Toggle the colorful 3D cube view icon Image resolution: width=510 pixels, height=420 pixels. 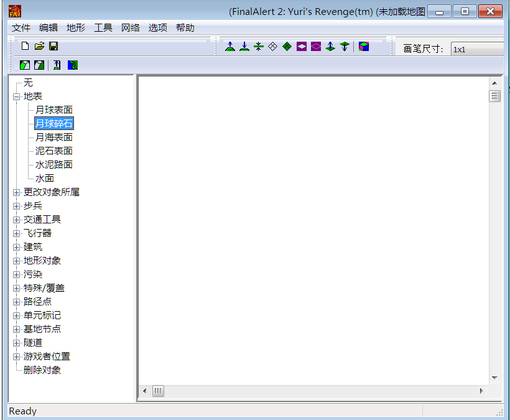[x=364, y=47]
